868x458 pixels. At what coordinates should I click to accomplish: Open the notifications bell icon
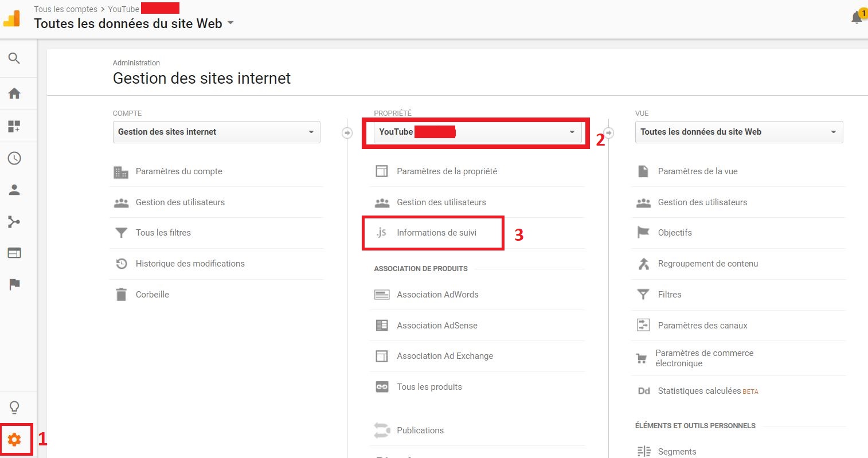(857, 17)
